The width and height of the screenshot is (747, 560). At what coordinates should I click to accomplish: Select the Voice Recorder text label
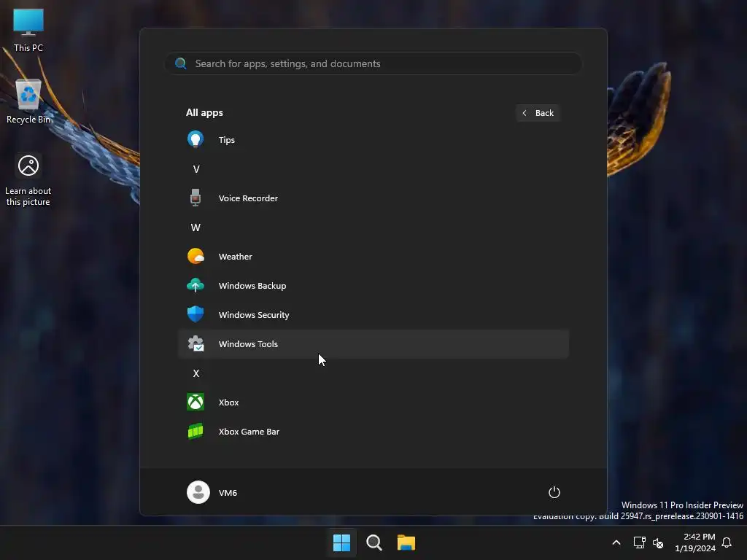(248, 198)
